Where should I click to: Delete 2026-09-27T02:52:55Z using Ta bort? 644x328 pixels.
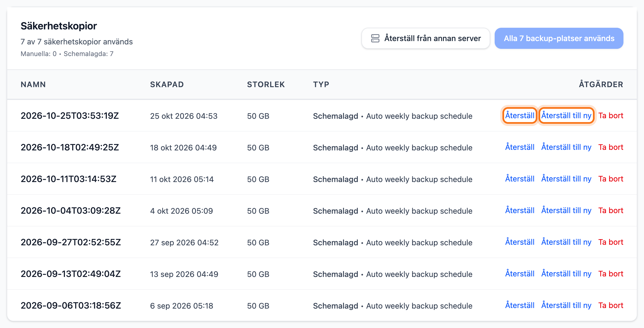click(611, 242)
